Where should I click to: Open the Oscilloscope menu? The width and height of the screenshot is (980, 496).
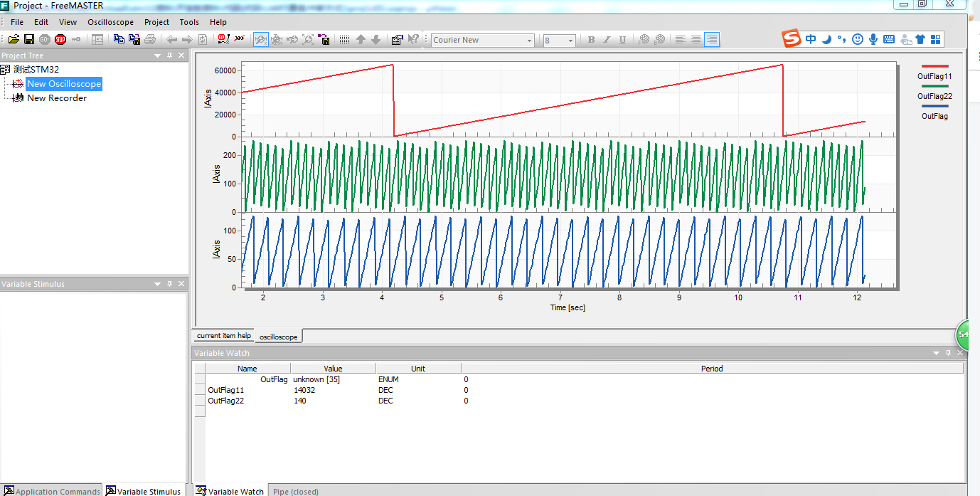[x=110, y=22]
